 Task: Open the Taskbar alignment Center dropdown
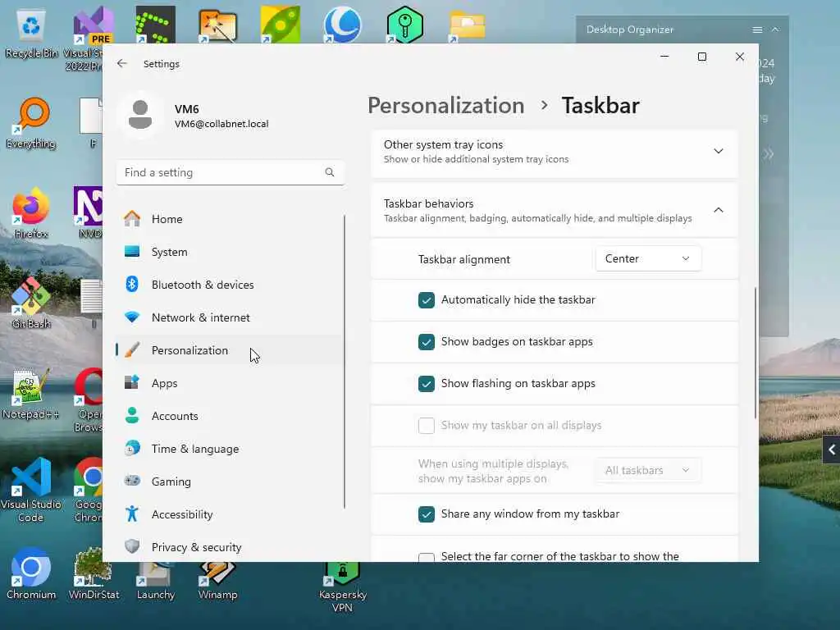pos(648,258)
